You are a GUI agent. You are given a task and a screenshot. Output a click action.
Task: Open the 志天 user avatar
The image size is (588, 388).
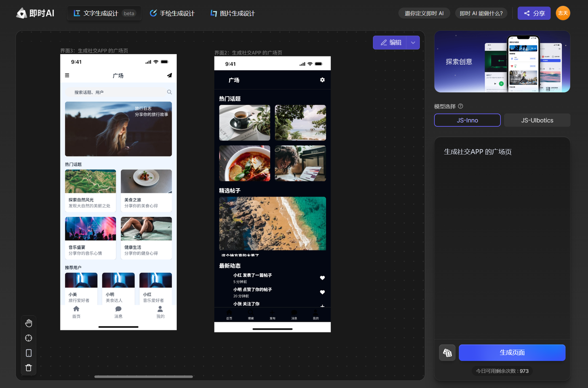(563, 13)
